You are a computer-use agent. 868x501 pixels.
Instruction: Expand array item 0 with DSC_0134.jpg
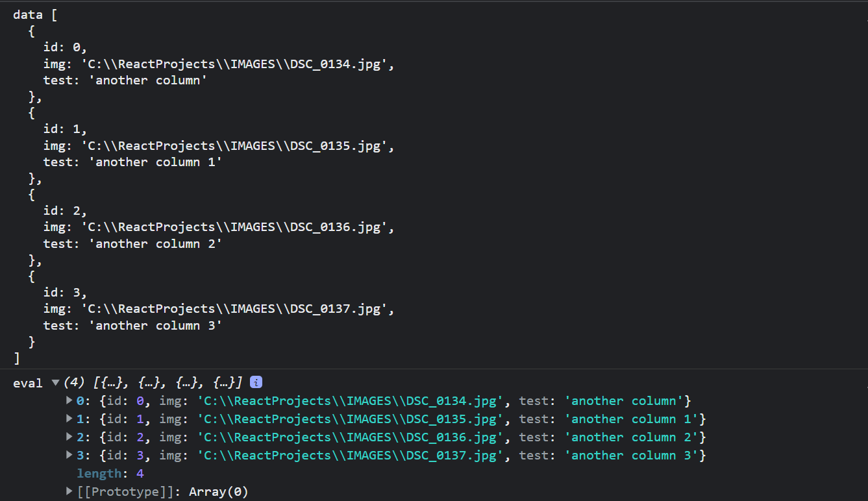coord(69,400)
